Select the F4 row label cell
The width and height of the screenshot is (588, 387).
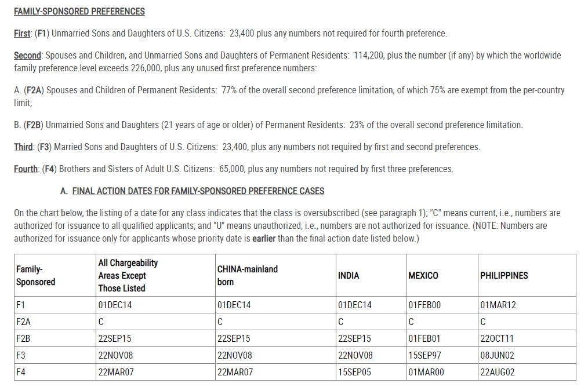55,372
